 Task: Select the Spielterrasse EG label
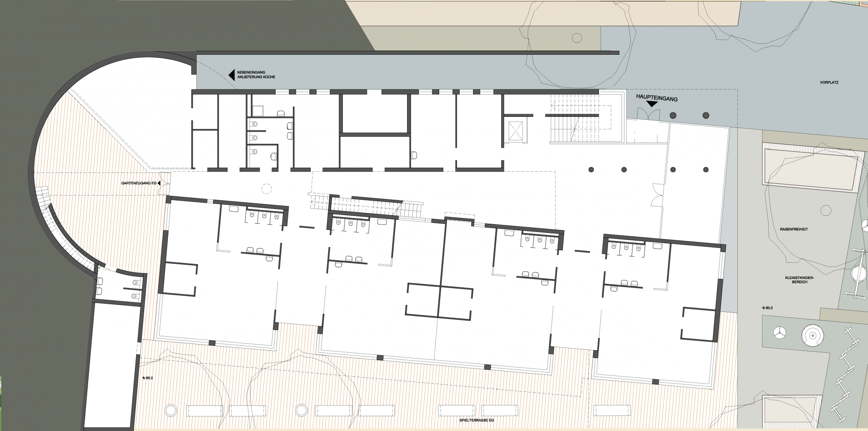[x=477, y=420]
